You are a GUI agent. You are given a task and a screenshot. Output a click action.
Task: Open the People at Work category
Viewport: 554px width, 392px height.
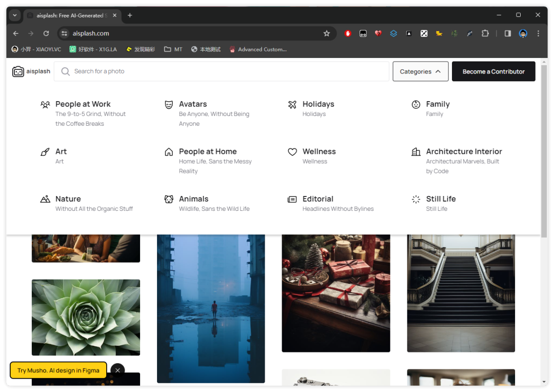(x=83, y=104)
